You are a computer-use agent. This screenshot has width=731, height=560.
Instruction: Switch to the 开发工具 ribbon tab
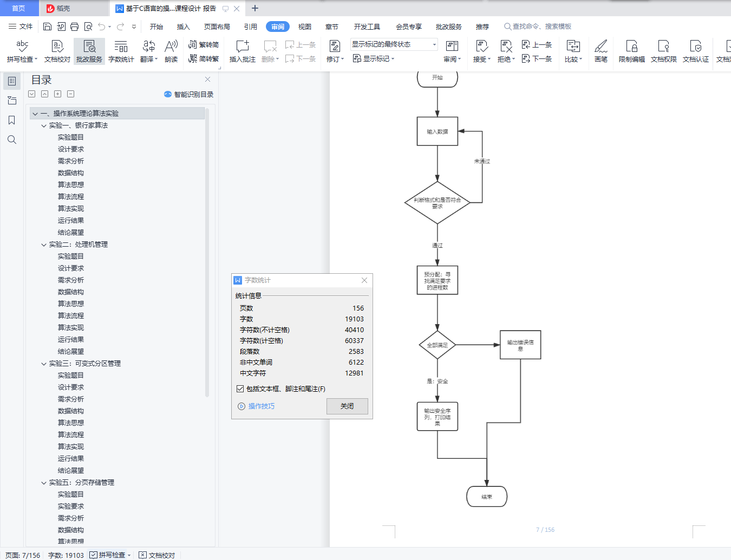367,27
